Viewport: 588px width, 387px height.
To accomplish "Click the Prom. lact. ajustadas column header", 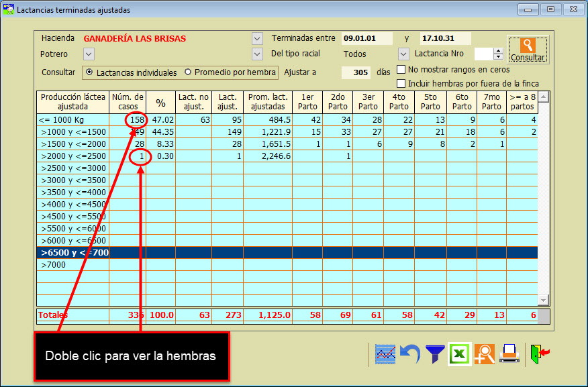I will coord(267,101).
